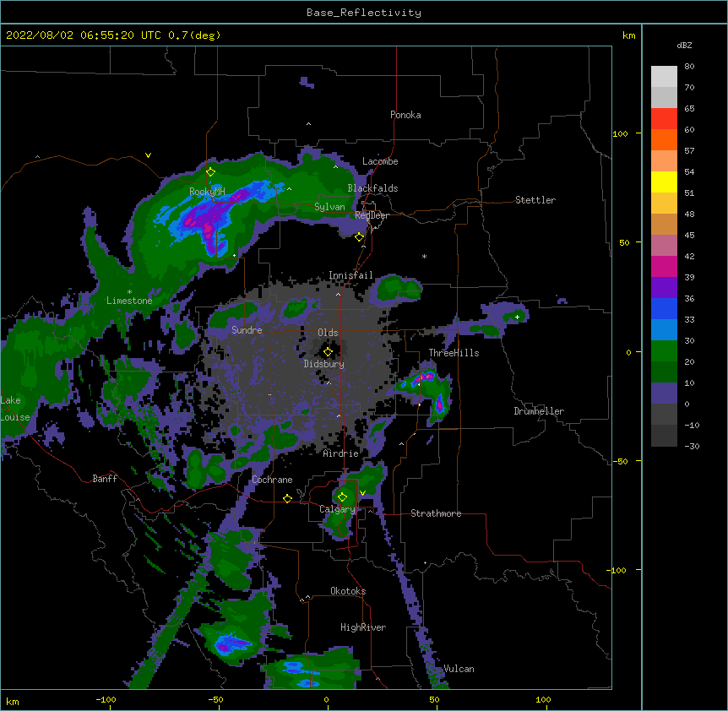
Task: Click the yellow diamond marker above RockyMH
Action: [x=210, y=172]
